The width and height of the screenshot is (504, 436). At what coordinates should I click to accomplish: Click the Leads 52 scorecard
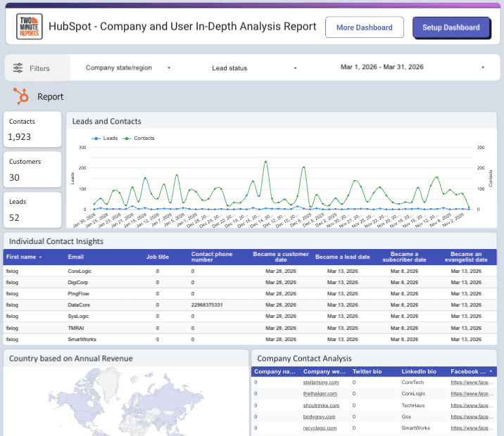[x=32, y=210]
